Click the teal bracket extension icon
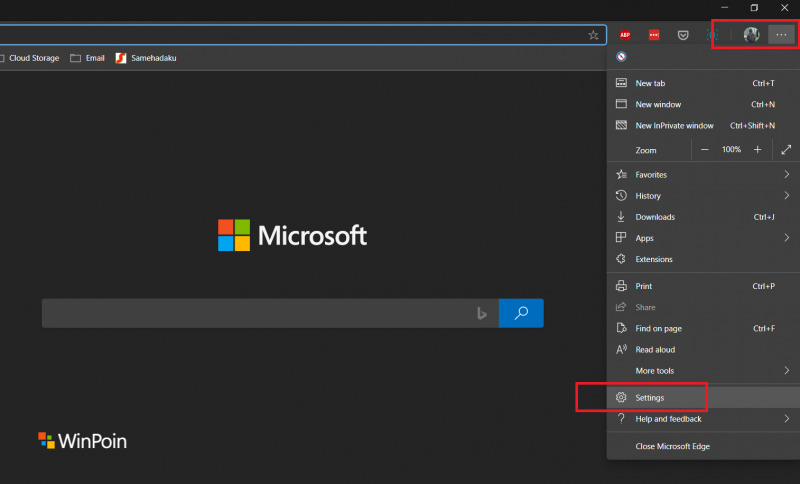The width and height of the screenshot is (800, 484). coord(712,35)
